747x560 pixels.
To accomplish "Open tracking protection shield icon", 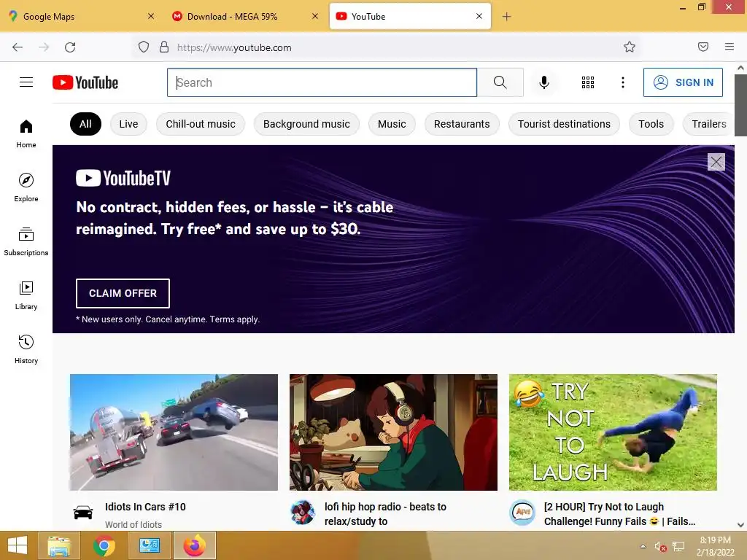I will tap(144, 47).
